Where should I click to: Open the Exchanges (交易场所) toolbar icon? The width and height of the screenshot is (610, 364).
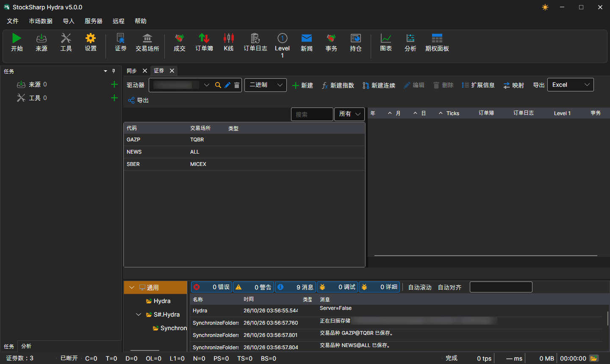147,38
